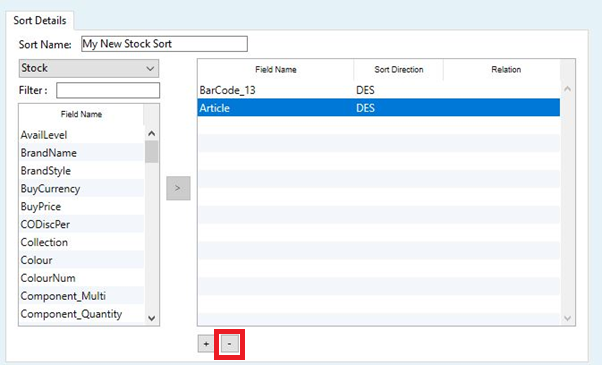Select the BarCode_13 sort row
The image size is (602, 365).
click(x=379, y=90)
